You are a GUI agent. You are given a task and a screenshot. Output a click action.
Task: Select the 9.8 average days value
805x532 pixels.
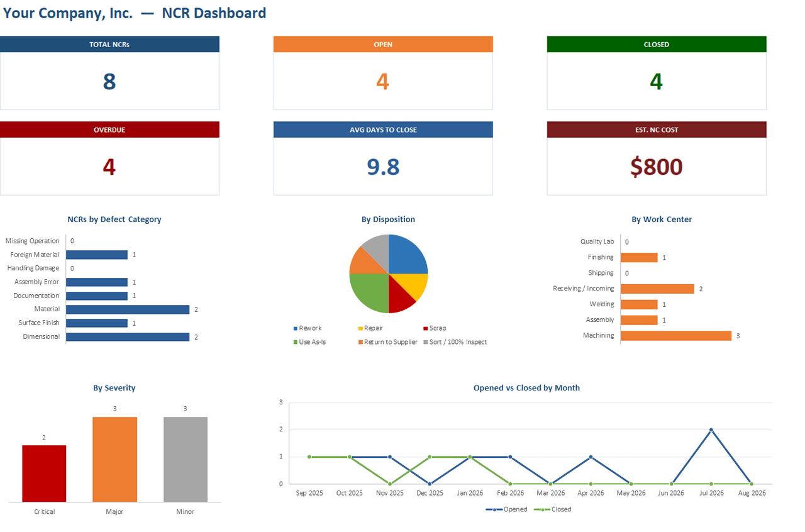point(383,167)
